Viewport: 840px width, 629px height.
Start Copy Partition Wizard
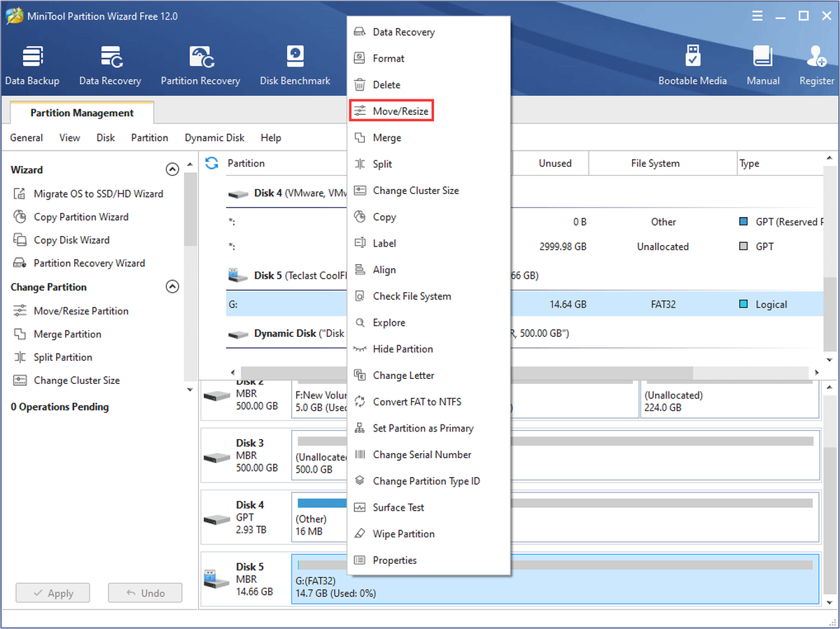pyautogui.click(x=71, y=217)
